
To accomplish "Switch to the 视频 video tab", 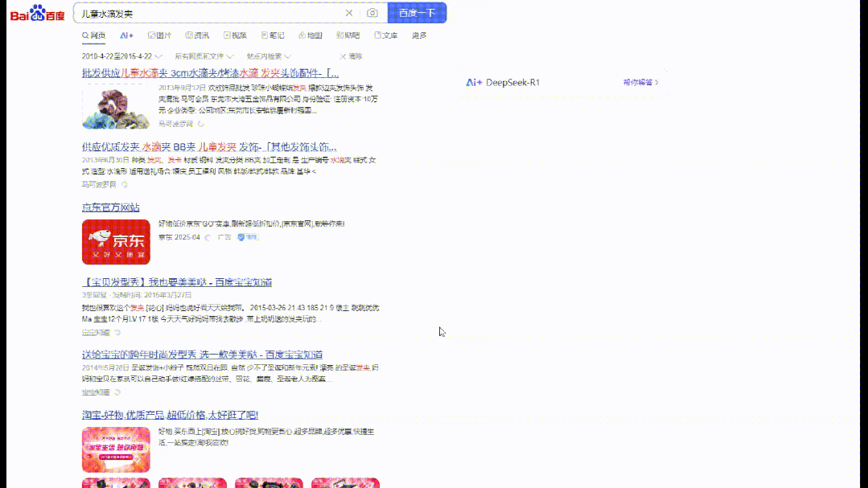I will (x=235, y=35).
